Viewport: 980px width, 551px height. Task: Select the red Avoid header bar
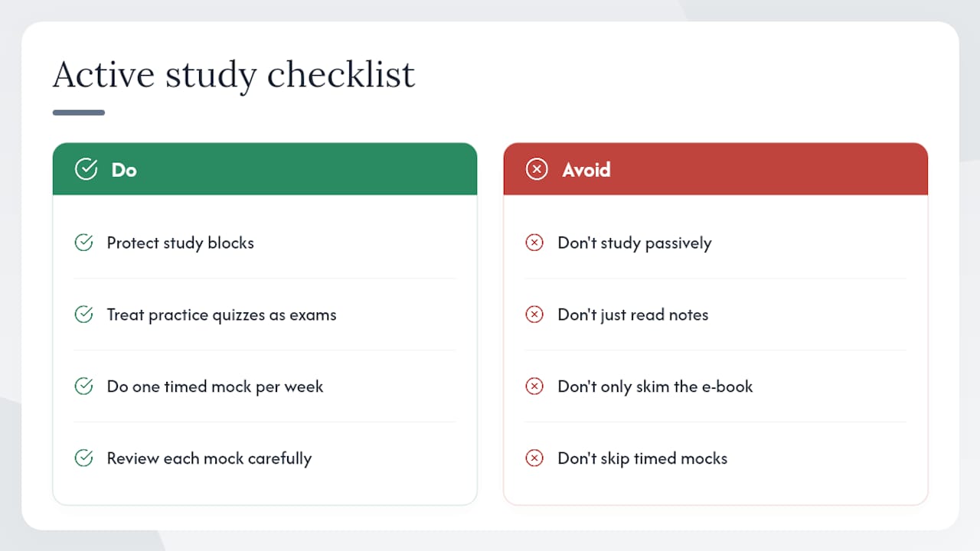coord(716,169)
